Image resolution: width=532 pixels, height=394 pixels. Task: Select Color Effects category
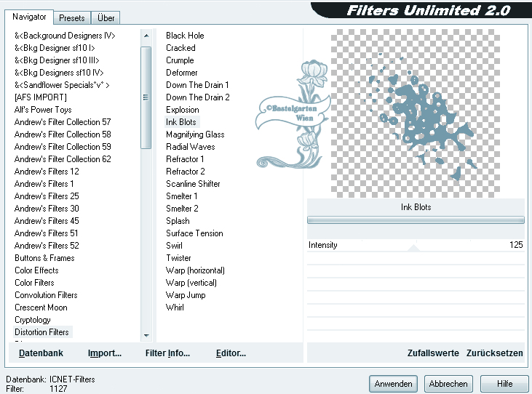(36, 270)
